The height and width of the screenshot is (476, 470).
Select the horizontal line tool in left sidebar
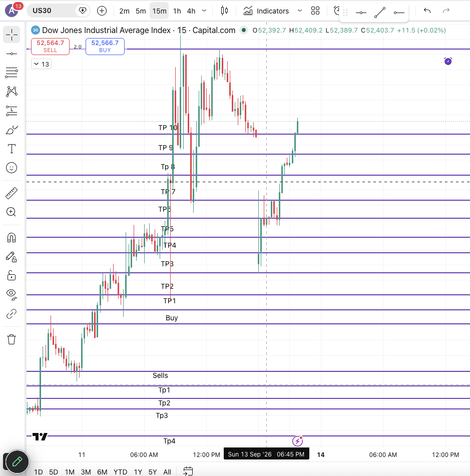click(x=12, y=54)
